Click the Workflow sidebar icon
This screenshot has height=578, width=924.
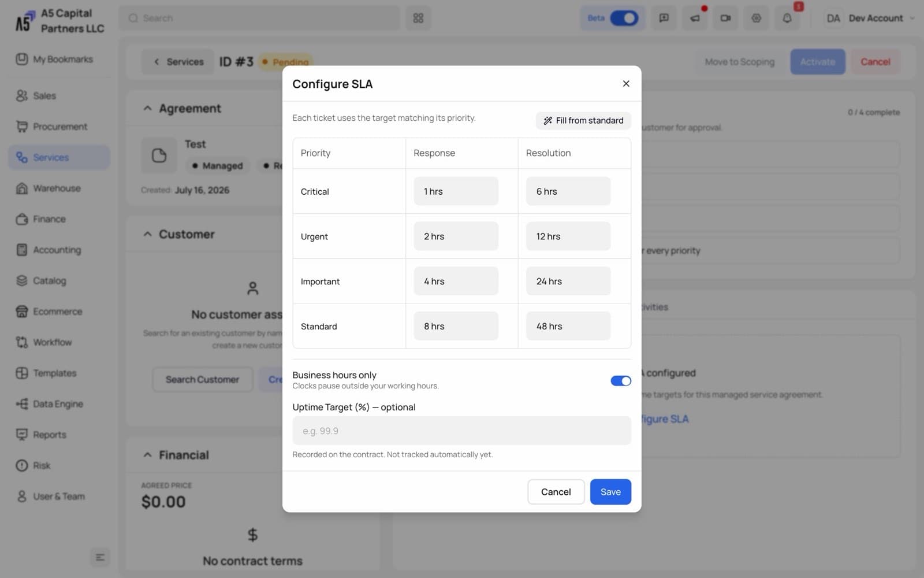coord(22,342)
